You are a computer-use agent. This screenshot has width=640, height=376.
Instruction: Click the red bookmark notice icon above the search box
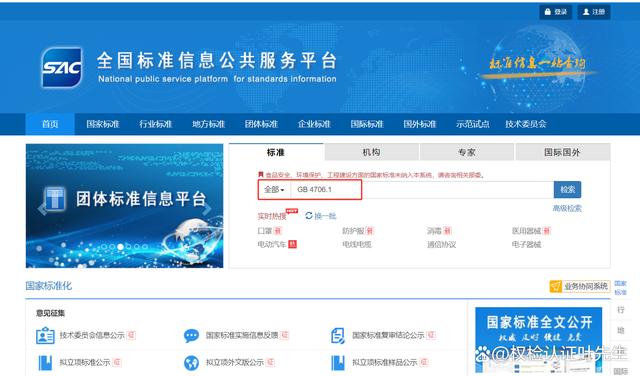pyautogui.click(x=260, y=175)
